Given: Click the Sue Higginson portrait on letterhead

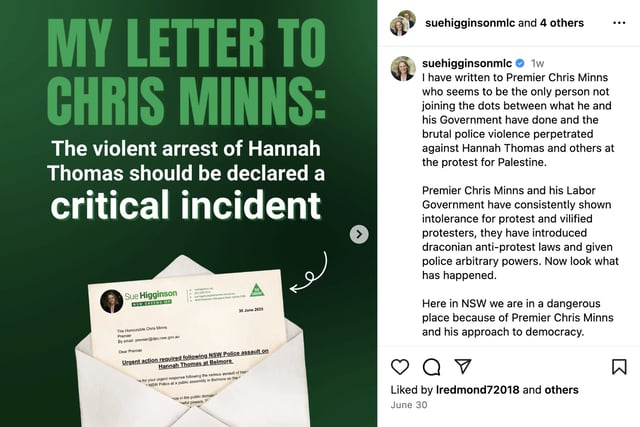Looking at the screenshot, I should click(x=111, y=302).
